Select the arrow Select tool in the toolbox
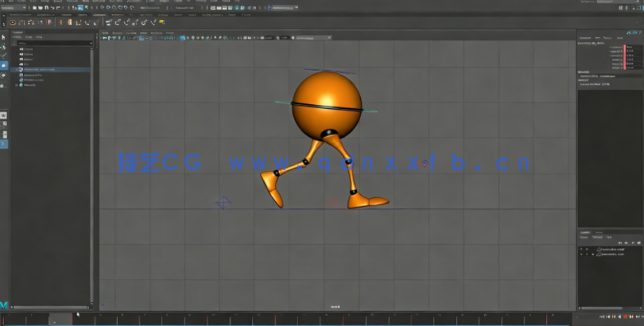 click(4, 37)
